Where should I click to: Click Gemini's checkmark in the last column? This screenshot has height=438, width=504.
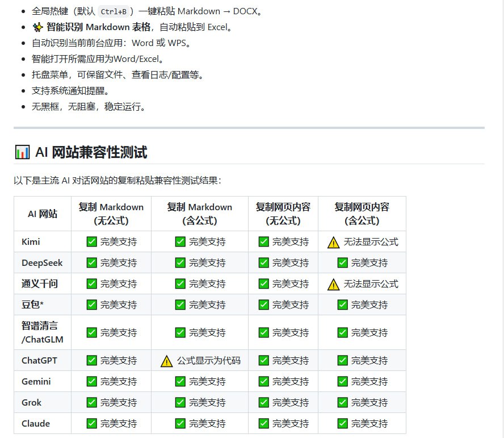point(342,381)
